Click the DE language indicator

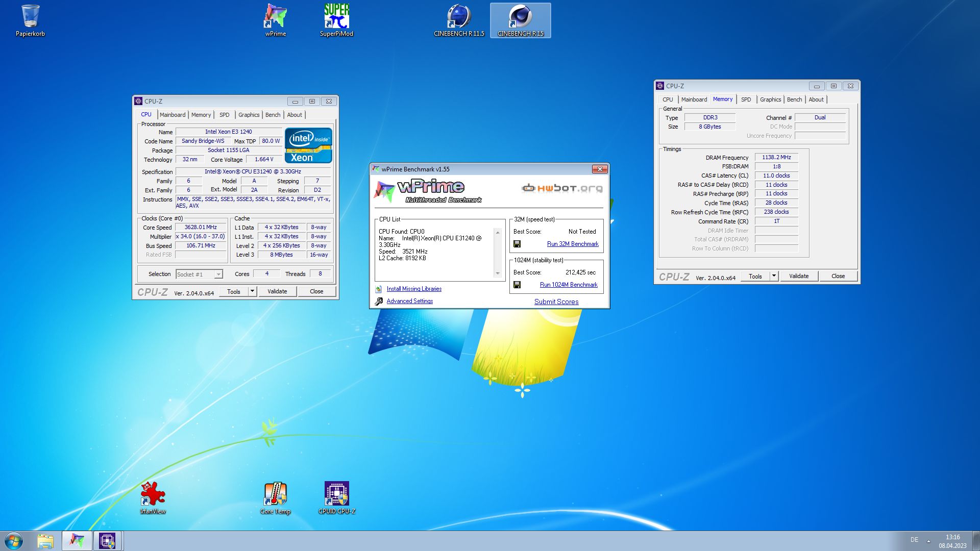click(914, 540)
